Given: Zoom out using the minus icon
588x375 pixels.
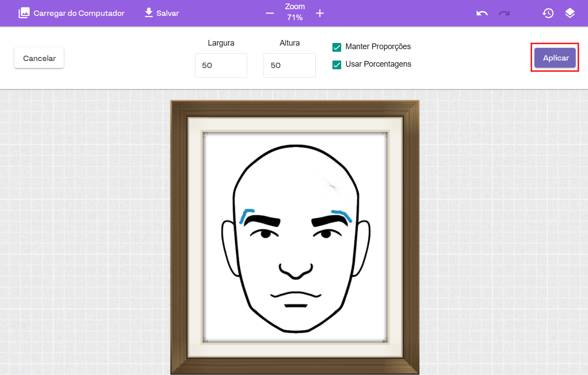Looking at the screenshot, I should click(270, 13).
